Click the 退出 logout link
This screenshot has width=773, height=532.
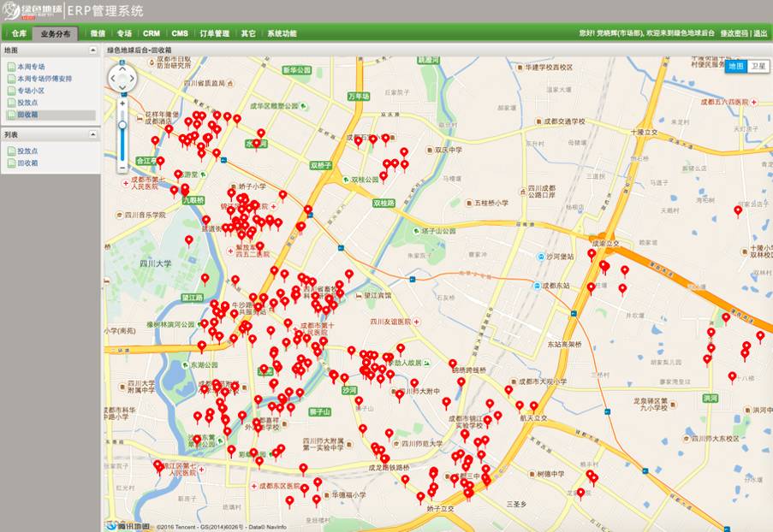pos(760,33)
